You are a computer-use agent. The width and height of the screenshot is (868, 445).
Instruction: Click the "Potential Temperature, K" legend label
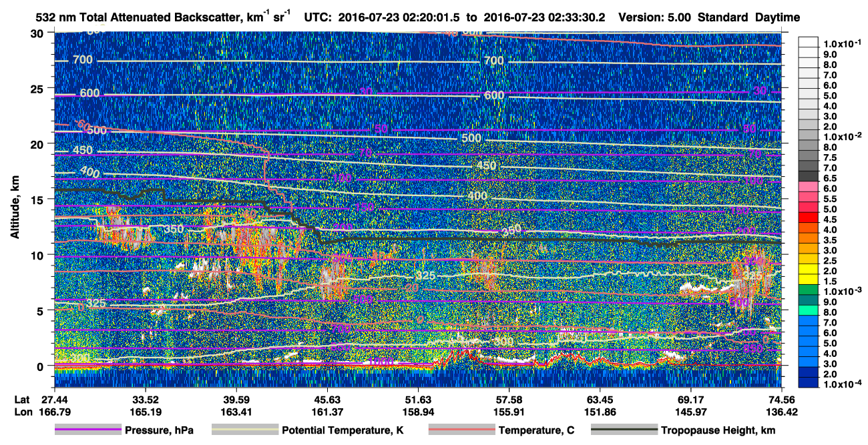(x=342, y=430)
